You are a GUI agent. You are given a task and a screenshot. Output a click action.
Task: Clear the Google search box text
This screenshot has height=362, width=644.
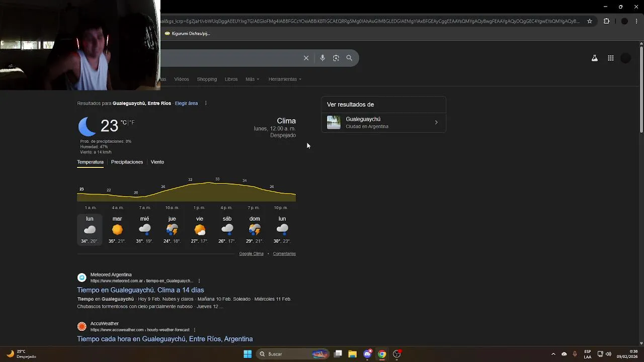(x=306, y=58)
